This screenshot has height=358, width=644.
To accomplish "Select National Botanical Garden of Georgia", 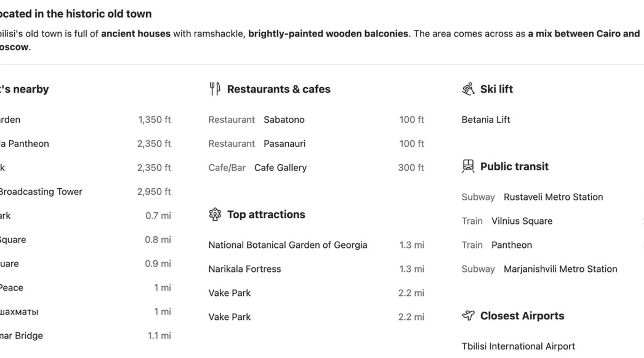I will click(288, 245).
